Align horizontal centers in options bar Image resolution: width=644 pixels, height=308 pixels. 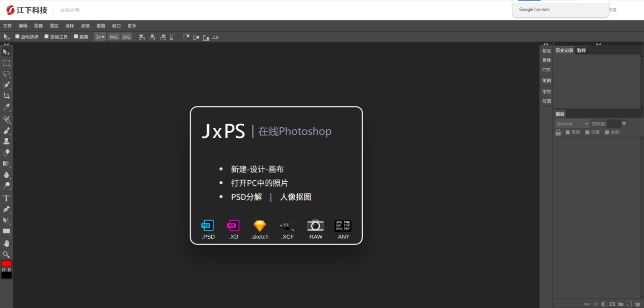(x=152, y=37)
